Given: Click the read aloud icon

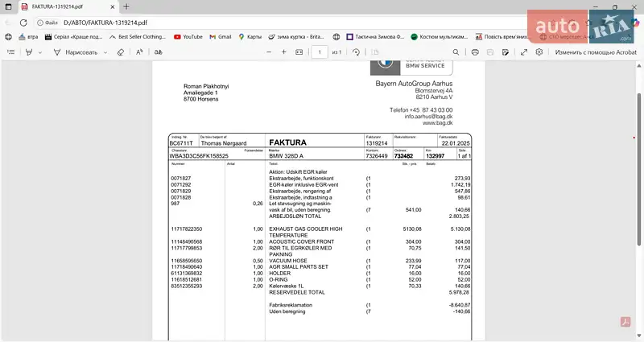Looking at the screenshot, I should click(139, 52).
